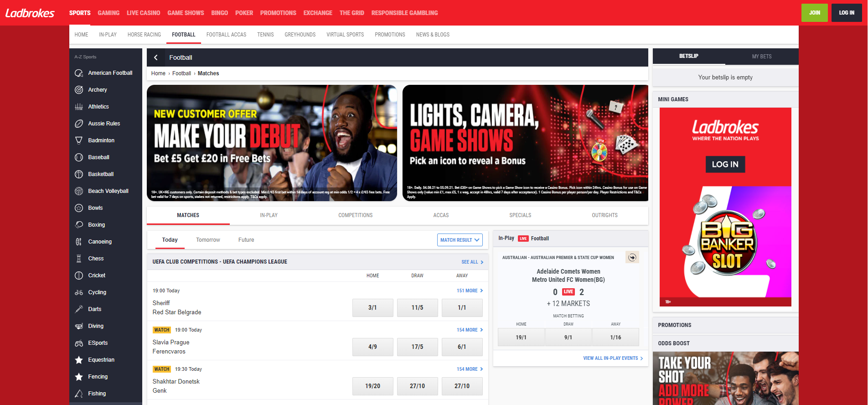The image size is (868, 405).
Task: Pick Genk away win at 27/10
Action: 462,386
